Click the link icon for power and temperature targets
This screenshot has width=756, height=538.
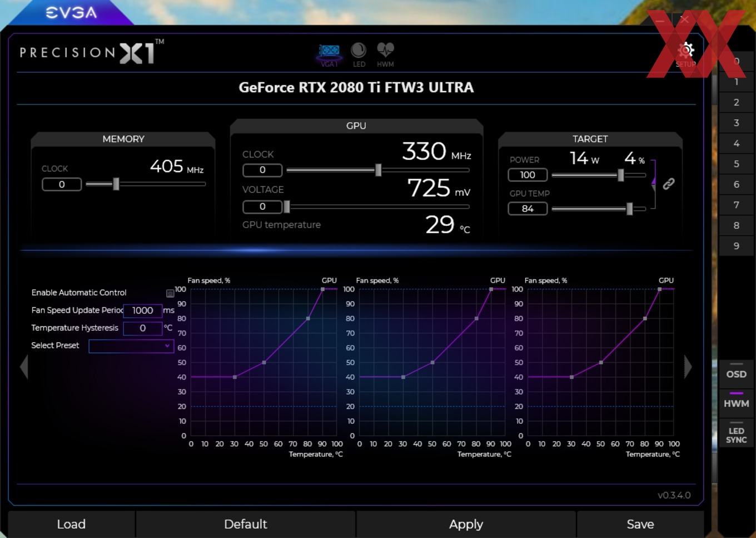[669, 184]
